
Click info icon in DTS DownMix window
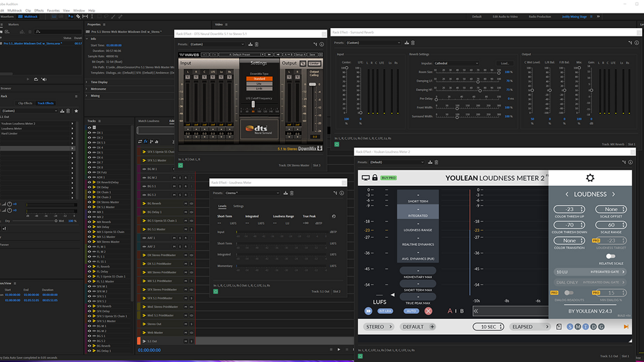tap(322, 44)
